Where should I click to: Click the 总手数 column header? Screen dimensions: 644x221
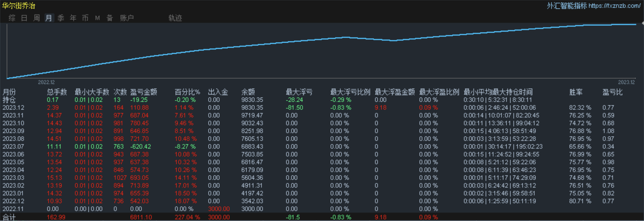point(57,92)
